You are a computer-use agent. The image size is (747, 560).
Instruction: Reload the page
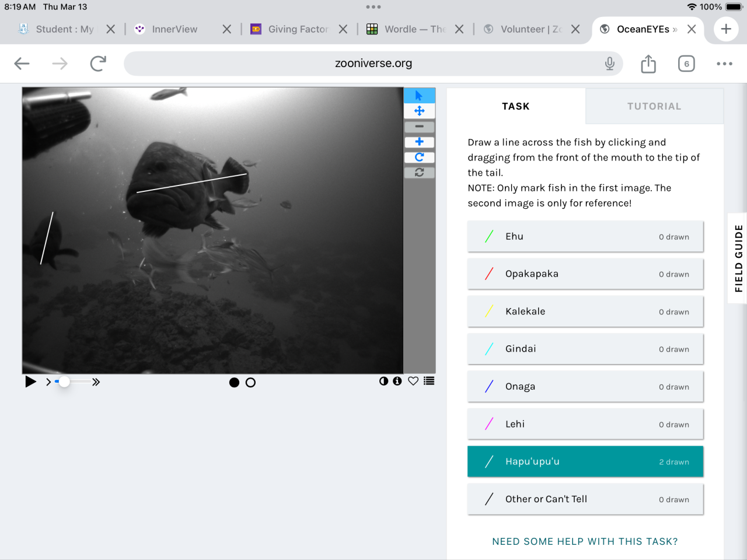[x=98, y=63]
